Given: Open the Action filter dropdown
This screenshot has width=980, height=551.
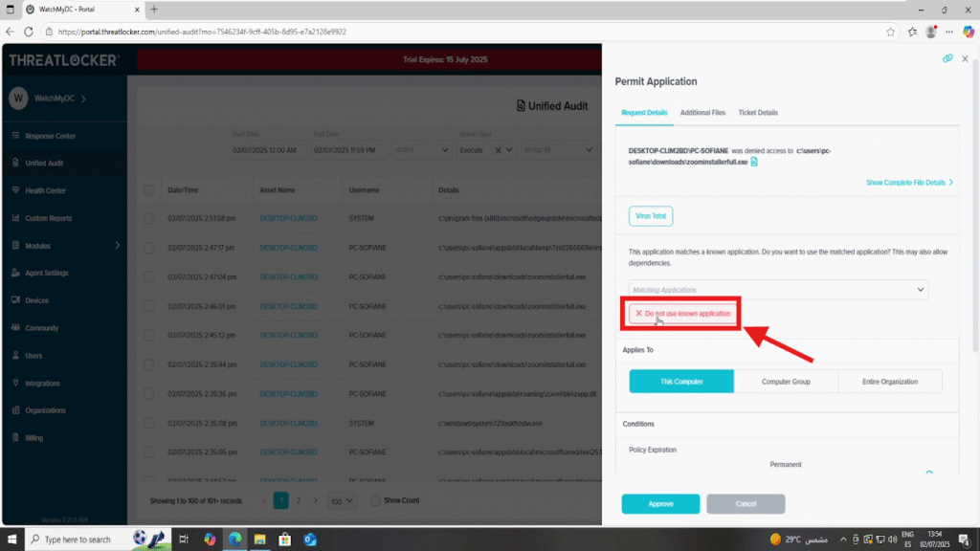Looking at the screenshot, I should (421, 150).
